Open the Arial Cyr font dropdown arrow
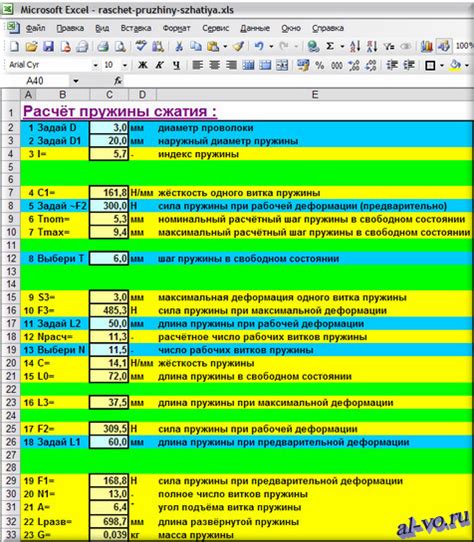This screenshot has width=474, height=542. click(95, 65)
